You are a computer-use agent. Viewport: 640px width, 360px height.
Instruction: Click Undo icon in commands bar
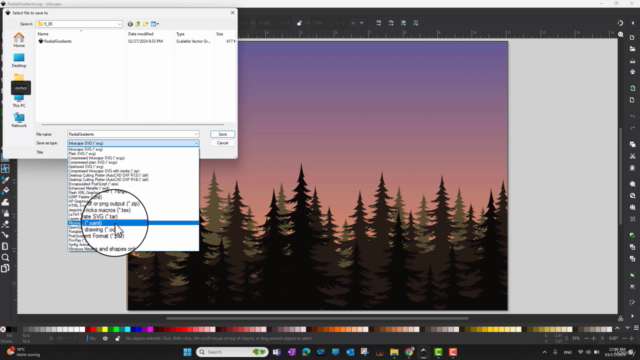[633, 117]
